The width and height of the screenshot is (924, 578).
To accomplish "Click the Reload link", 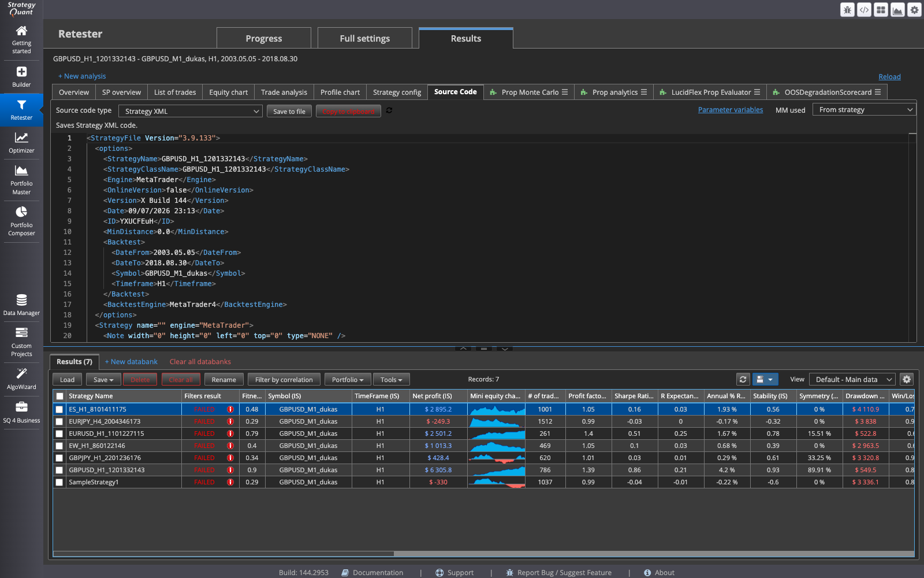I will (x=889, y=76).
